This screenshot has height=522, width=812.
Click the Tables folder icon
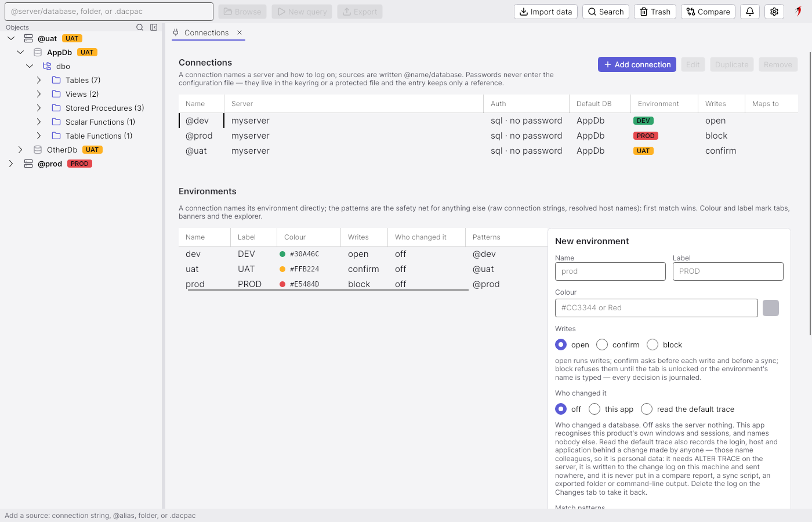(x=56, y=80)
